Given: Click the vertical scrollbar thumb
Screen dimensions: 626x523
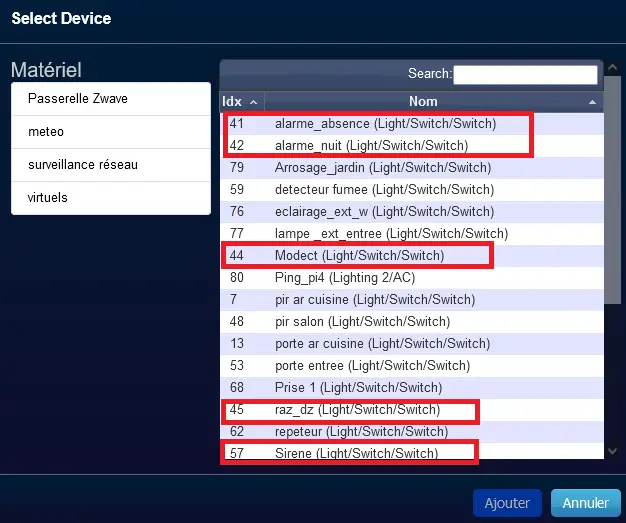Looking at the screenshot, I should (x=612, y=190).
